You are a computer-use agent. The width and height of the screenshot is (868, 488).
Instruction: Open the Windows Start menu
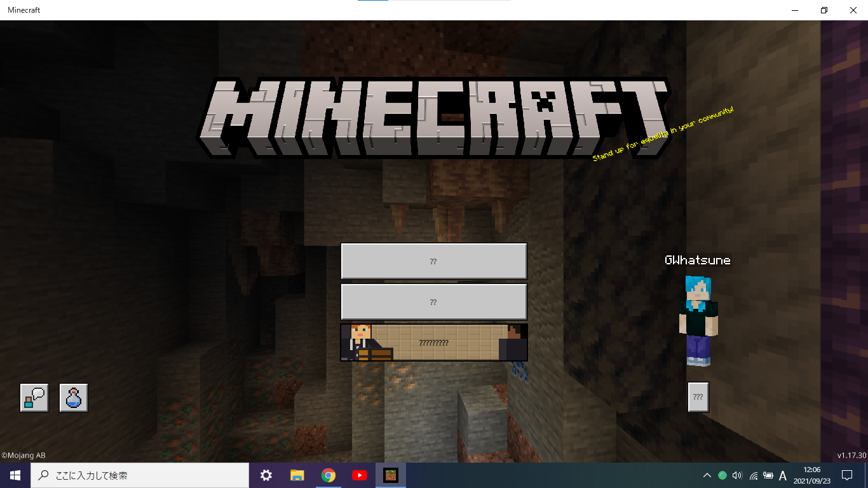pyautogui.click(x=15, y=475)
